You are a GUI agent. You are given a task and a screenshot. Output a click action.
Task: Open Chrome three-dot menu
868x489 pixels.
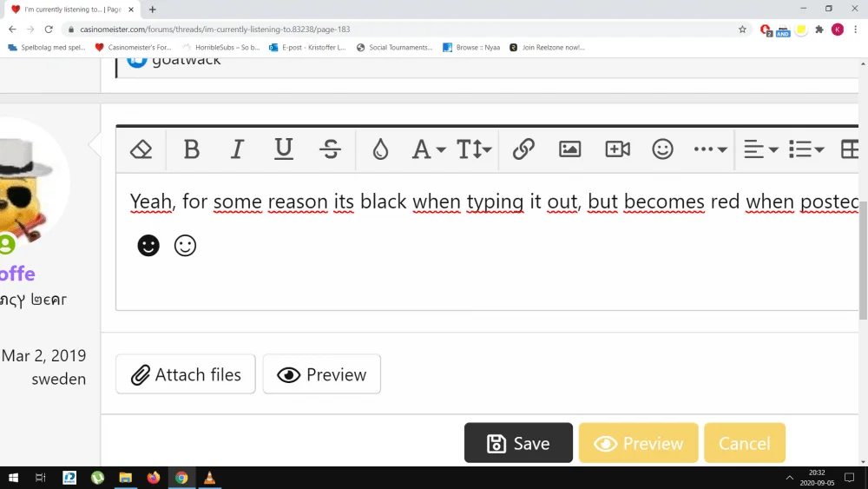(x=855, y=30)
